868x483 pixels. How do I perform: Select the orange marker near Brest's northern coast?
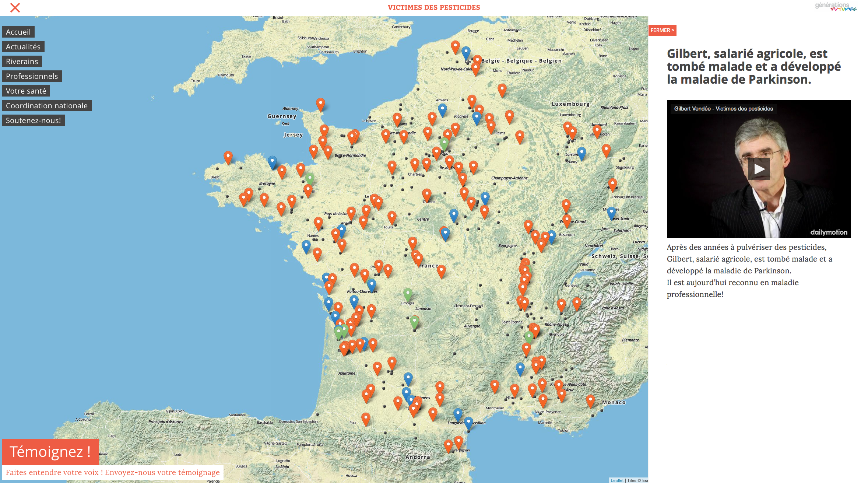pyautogui.click(x=228, y=158)
